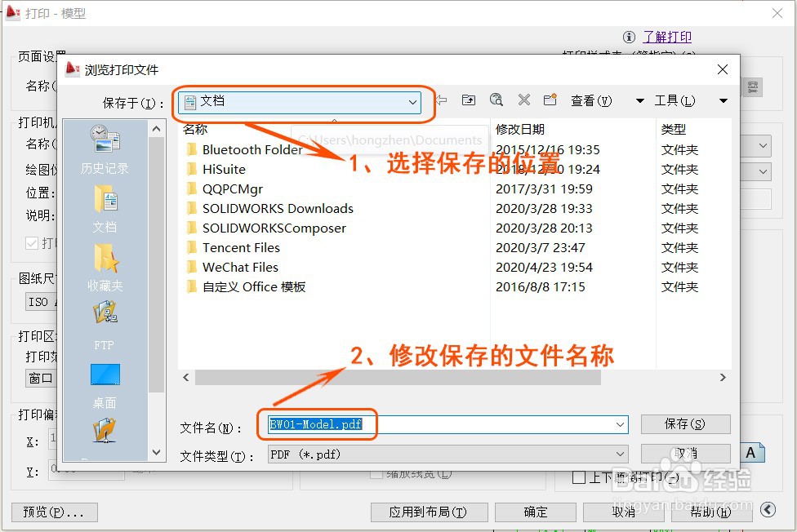Click the back arrow navigation icon
The image size is (797, 532).
pos(440,100)
